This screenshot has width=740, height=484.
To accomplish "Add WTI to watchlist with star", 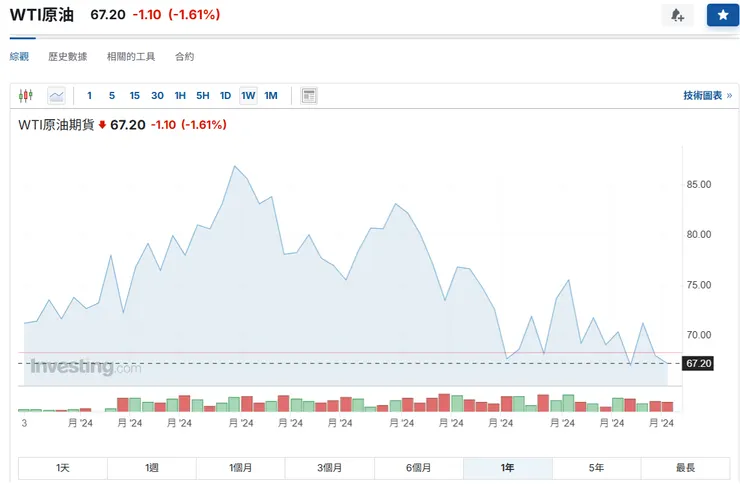I will [722, 15].
